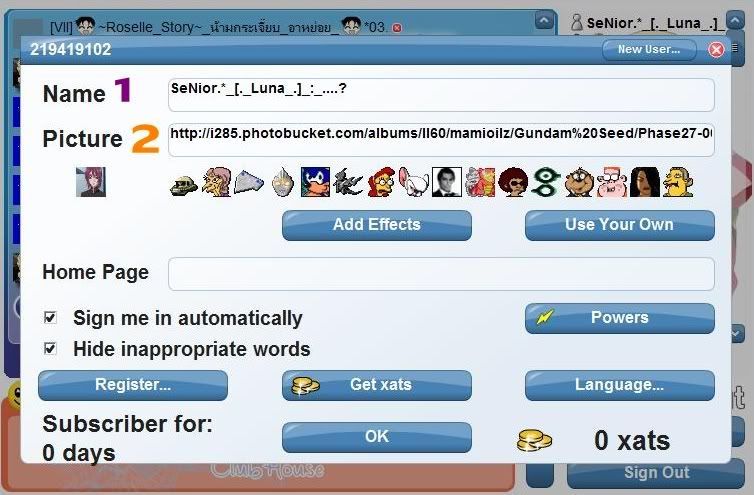Choose the James Bond portrait avatar
Screen dimensions: 754x495
pyautogui.click(x=447, y=182)
